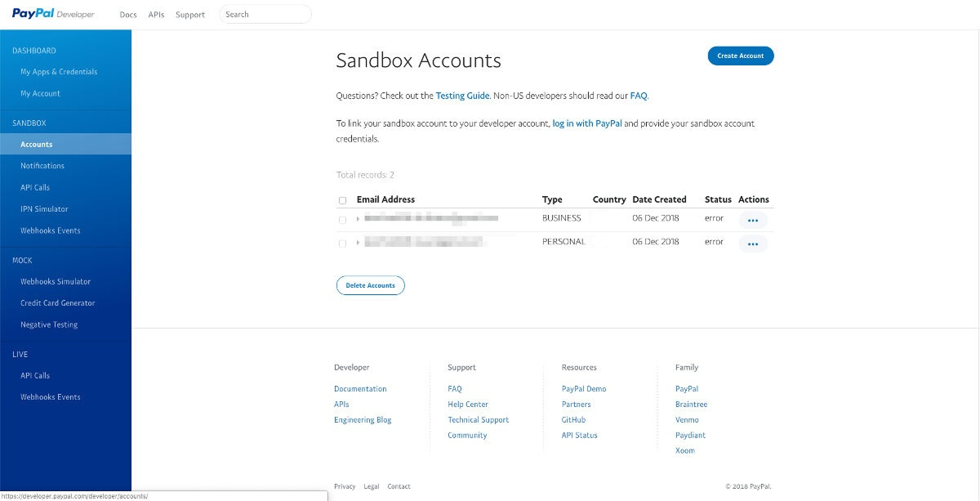The image size is (980, 501).
Task: Open footer FAQ link under Support
Action: pos(454,389)
